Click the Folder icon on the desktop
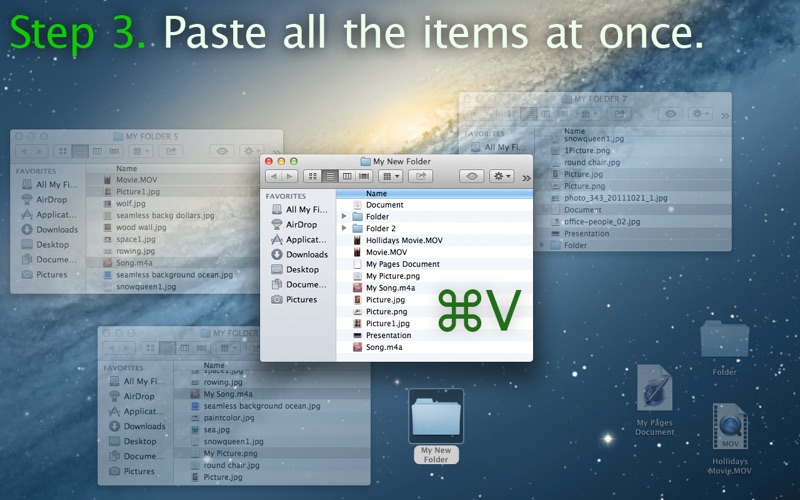The height and width of the screenshot is (500, 800). click(x=724, y=339)
